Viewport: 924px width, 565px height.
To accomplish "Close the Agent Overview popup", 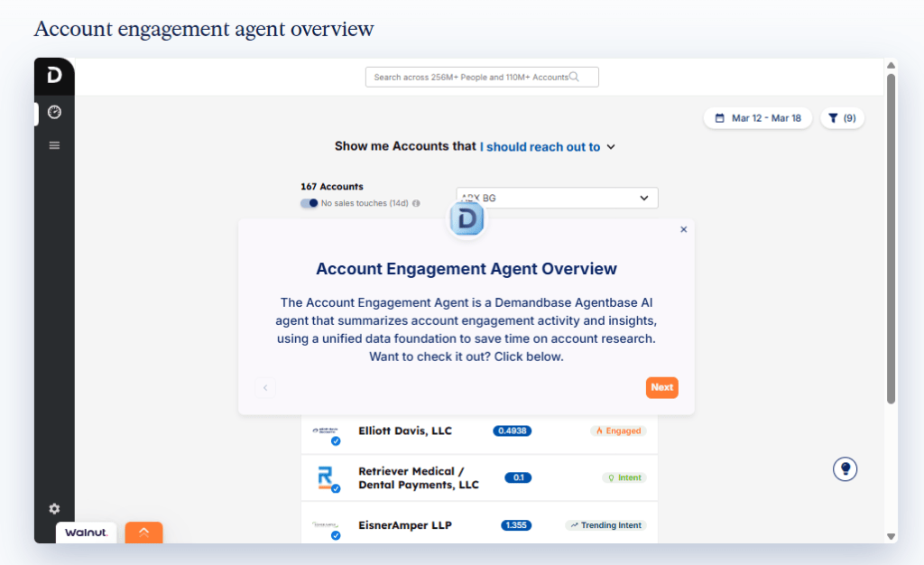I will pos(683,229).
